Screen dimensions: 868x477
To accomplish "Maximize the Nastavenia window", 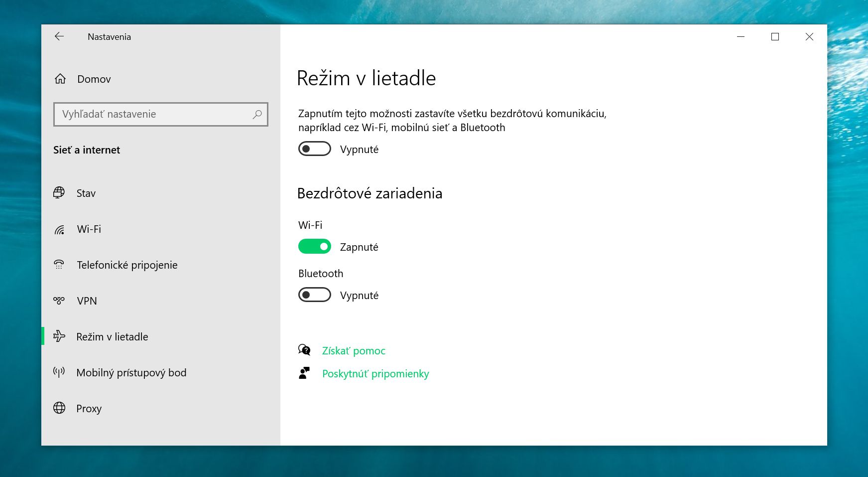I will coord(775,36).
